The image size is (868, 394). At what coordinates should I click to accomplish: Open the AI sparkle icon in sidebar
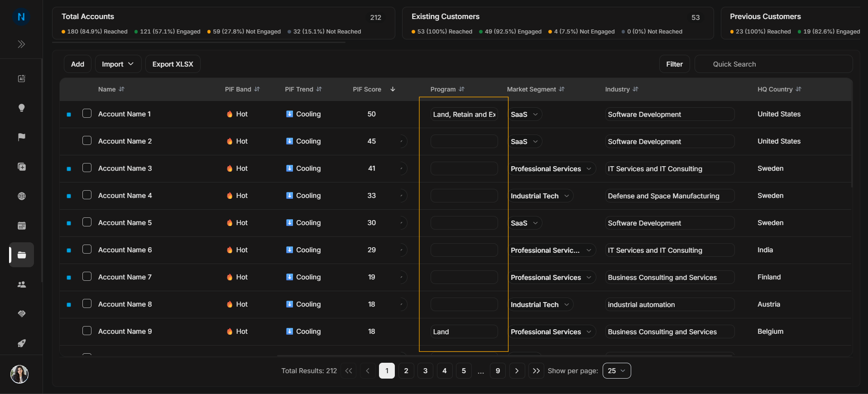[x=21, y=78]
